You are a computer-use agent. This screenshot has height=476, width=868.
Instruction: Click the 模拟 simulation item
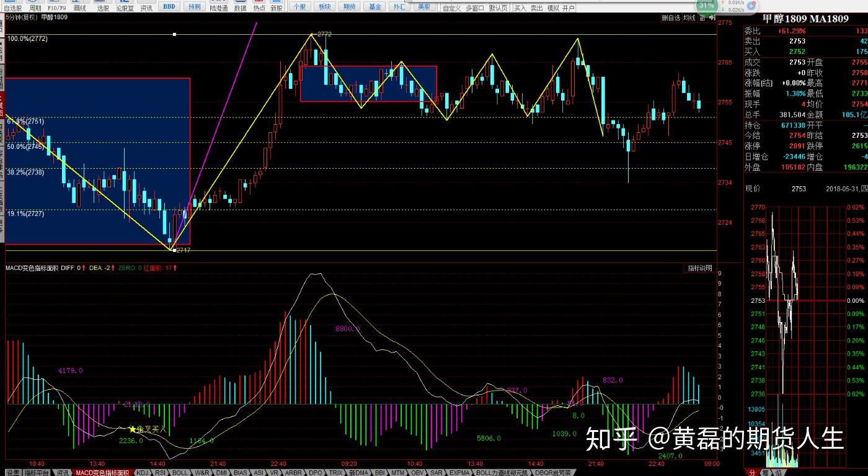tap(552, 8)
